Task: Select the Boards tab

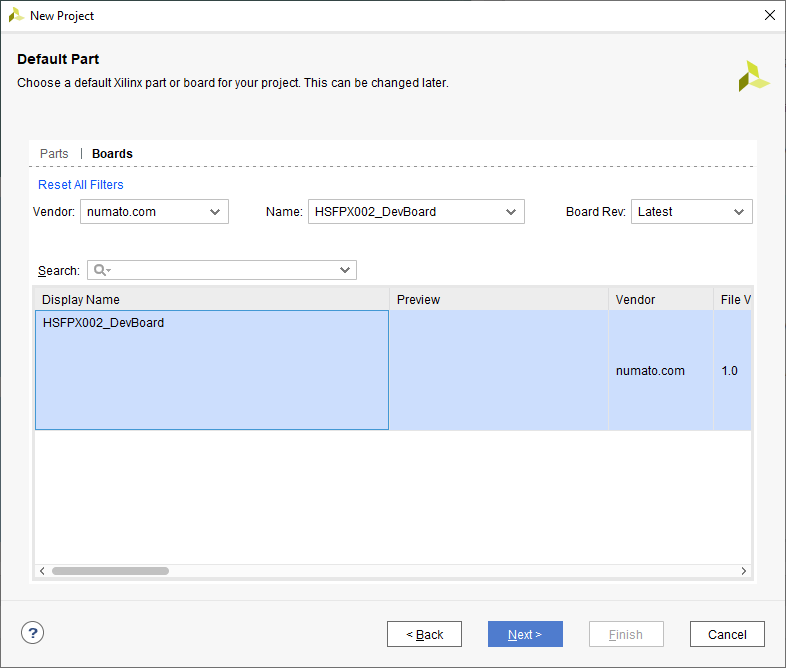Action: pyautogui.click(x=112, y=154)
